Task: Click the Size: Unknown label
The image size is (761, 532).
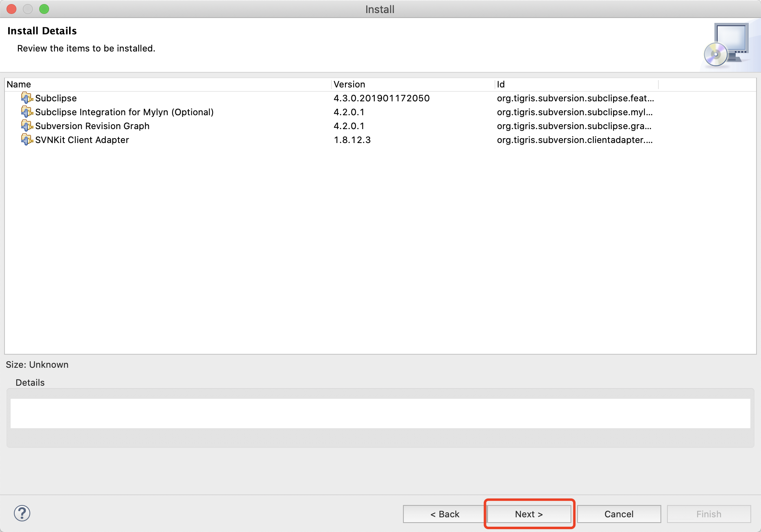Action: click(37, 364)
